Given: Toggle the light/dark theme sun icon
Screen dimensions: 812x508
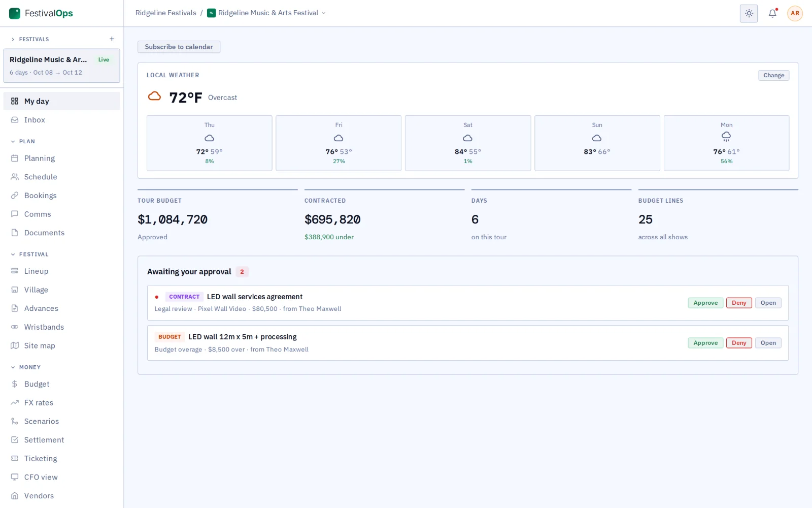Looking at the screenshot, I should tap(749, 13).
